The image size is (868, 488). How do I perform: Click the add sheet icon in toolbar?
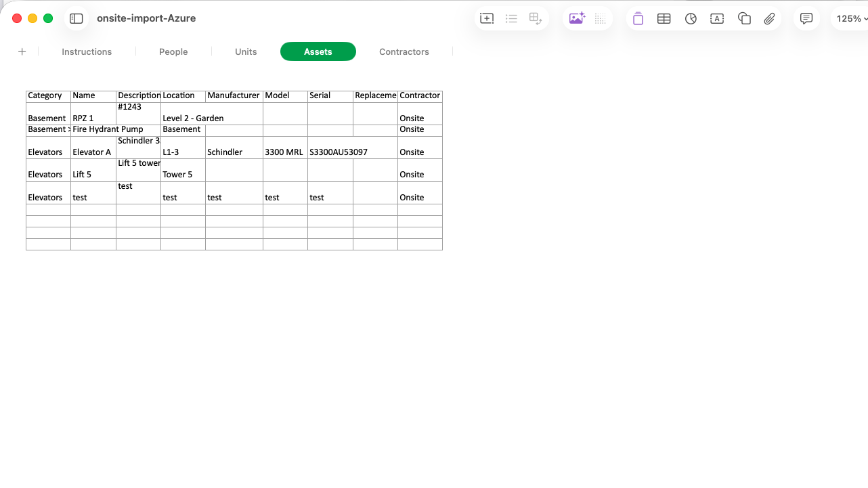point(487,19)
